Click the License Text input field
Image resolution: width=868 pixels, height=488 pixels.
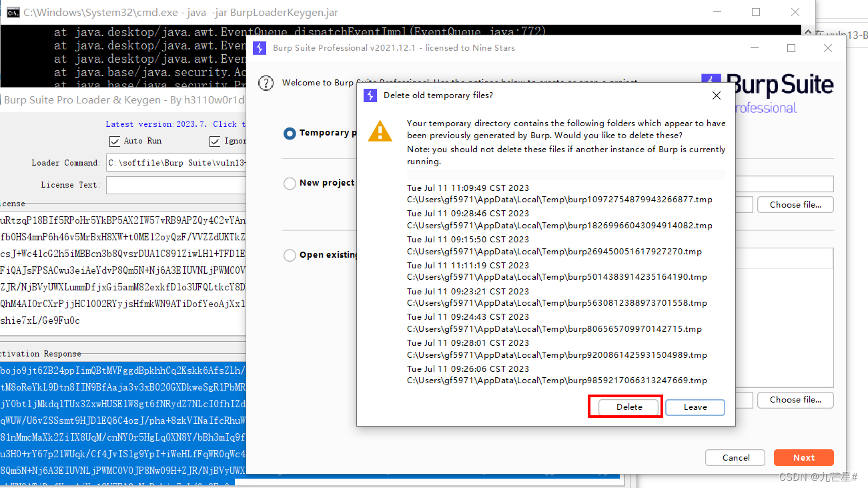tap(176, 185)
